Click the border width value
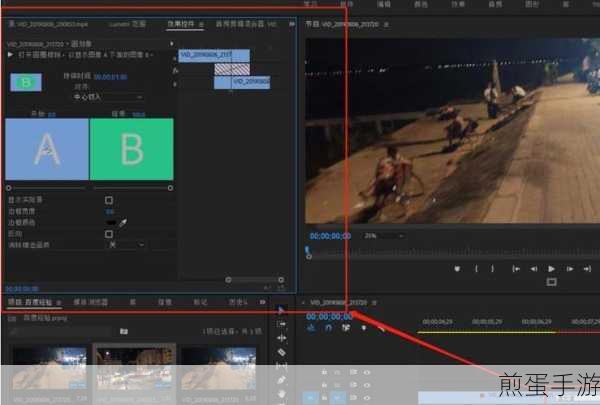This screenshot has height=405, width=600. [110, 212]
